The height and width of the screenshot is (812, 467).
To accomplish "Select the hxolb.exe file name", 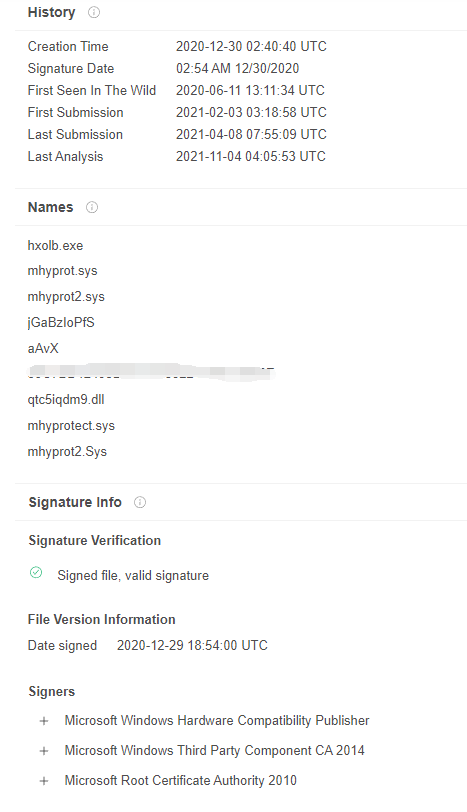I will [55, 245].
